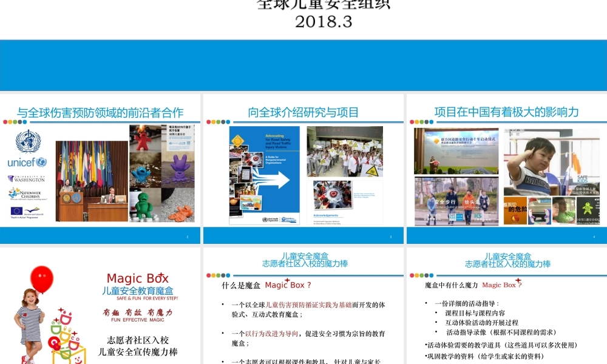This screenshot has width=607, height=364.
Task: Select the University of Washington logo
Action: 27,178
